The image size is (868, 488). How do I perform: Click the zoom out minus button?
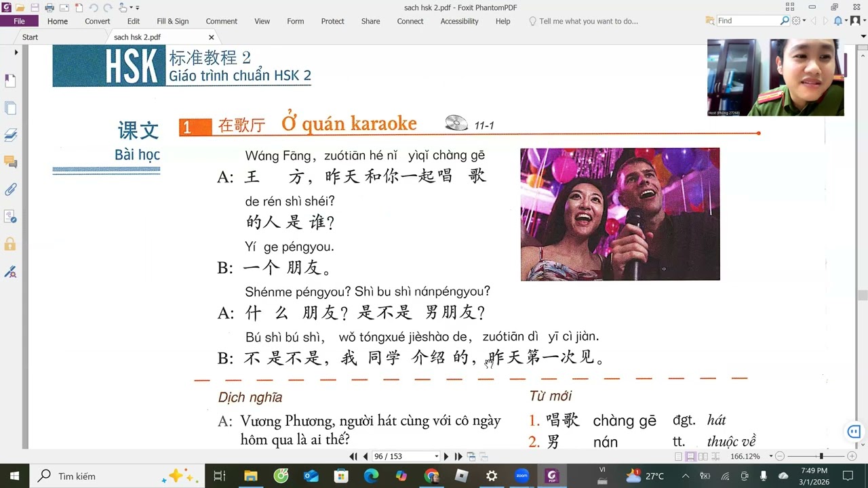[x=780, y=456]
